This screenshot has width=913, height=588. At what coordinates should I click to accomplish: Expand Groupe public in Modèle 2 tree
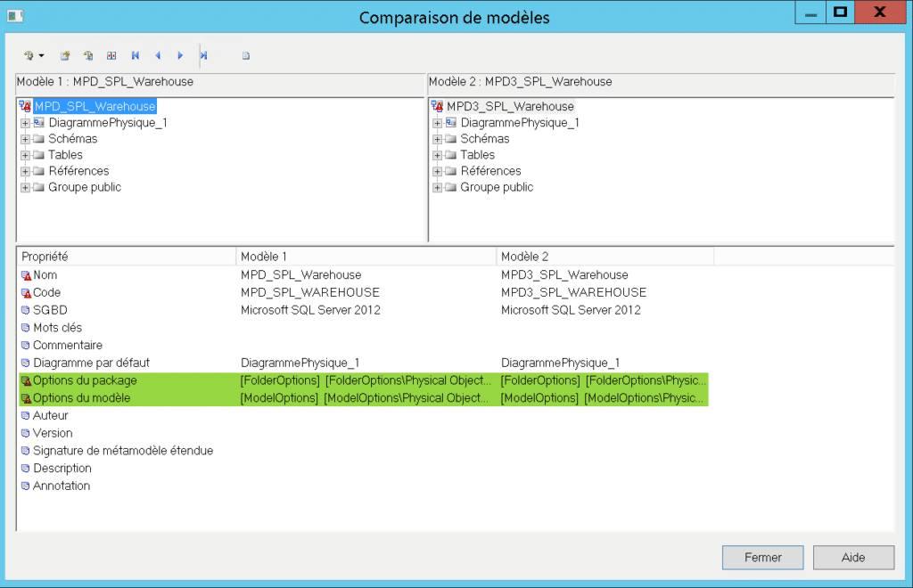437,188
